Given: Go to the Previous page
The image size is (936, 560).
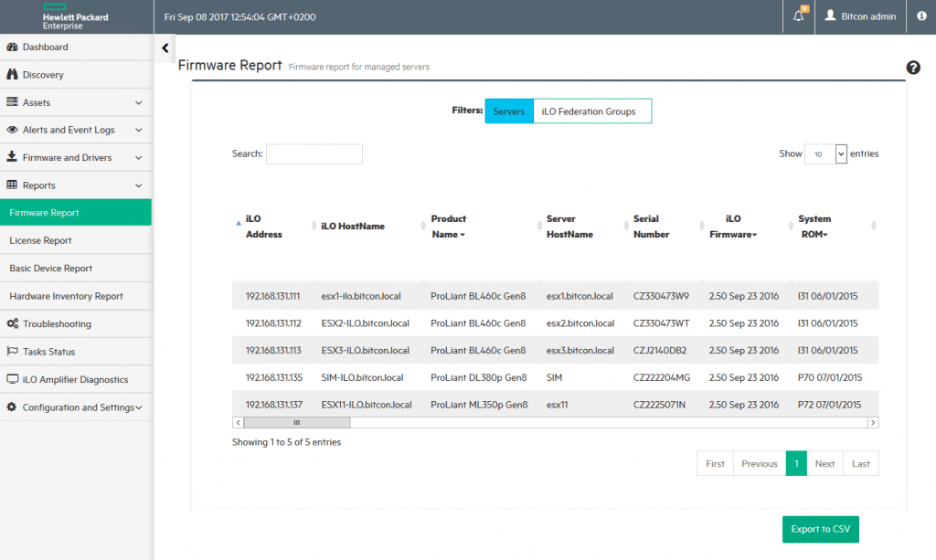Looking at the screenshot, I should [x=760, y=463].
